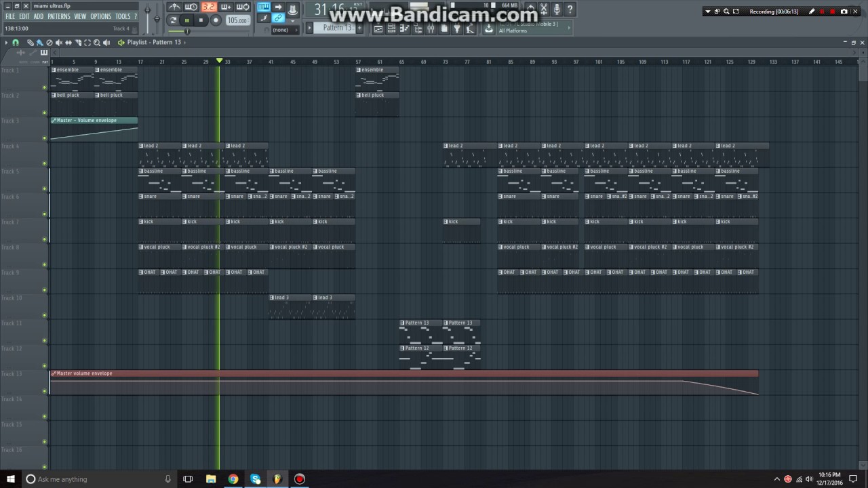The height and width of the screenshot is (488, 868).
Task: Expand the All Platforms news panel arrow
Action: pos(569,28)
